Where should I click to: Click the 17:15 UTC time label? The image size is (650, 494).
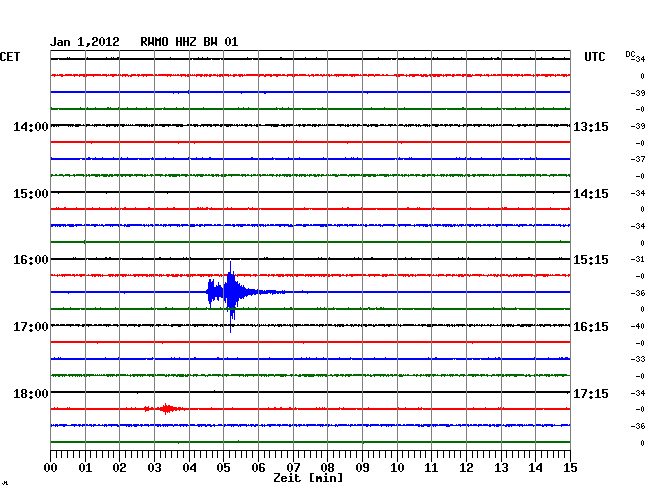pyautogui.click(x=591, y=393)
